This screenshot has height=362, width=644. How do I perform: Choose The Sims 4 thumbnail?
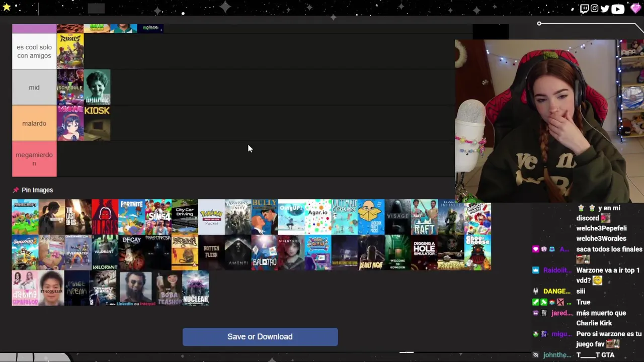pos(158,217)
